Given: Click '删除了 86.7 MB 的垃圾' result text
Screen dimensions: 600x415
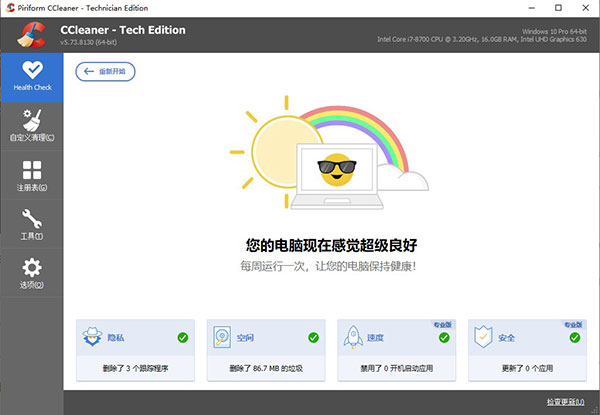Looking at the screenshot, I should (266, 368).
